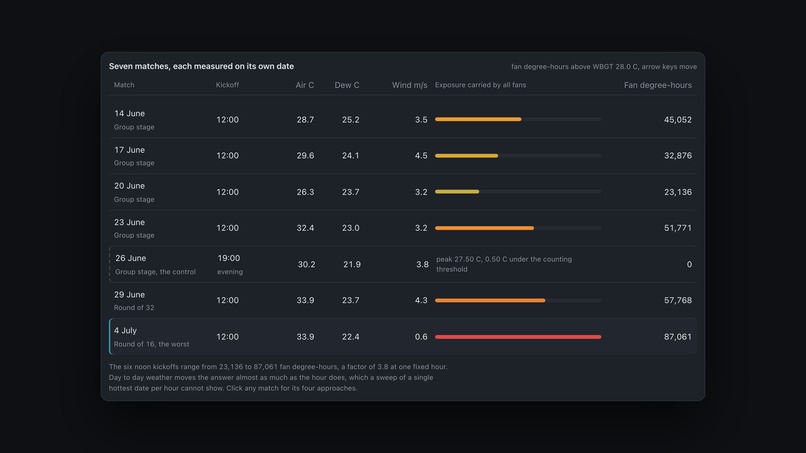Click the 87,061 value in the 4 July row
Screen dimensions: 806x453
tap(677, 336)
